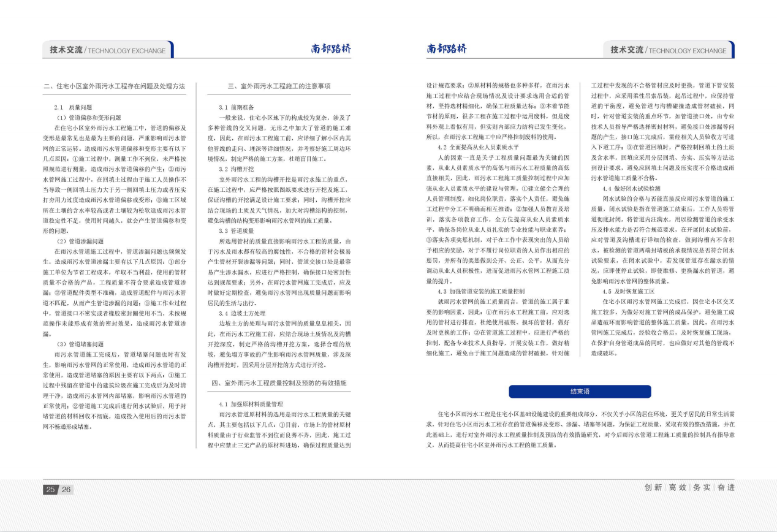Click the 南部路桥 logo on the left page

click(331, 49)
